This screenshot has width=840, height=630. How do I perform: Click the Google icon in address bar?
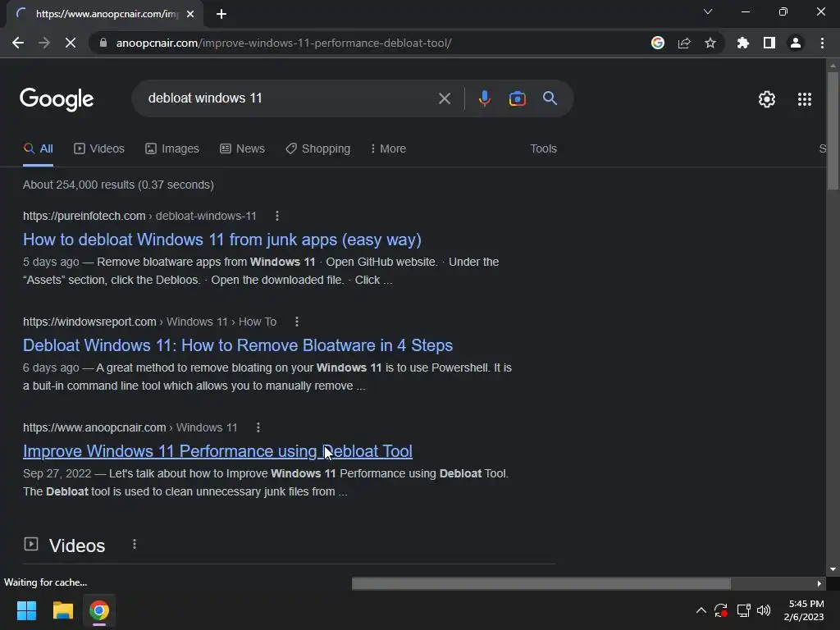[x=658, y=43]
